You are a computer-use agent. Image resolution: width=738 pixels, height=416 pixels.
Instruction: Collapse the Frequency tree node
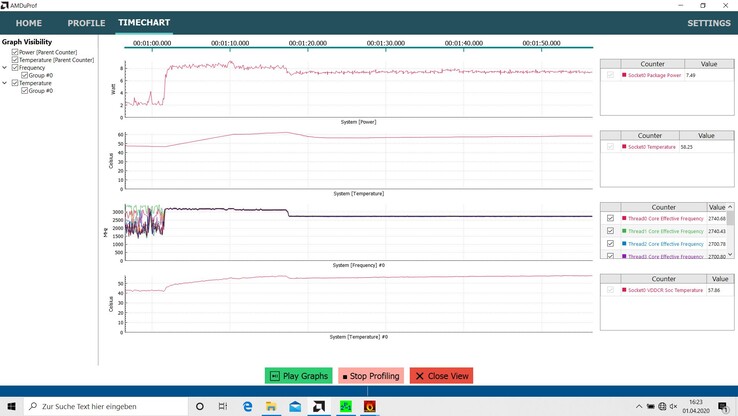[x=5, y=68]
